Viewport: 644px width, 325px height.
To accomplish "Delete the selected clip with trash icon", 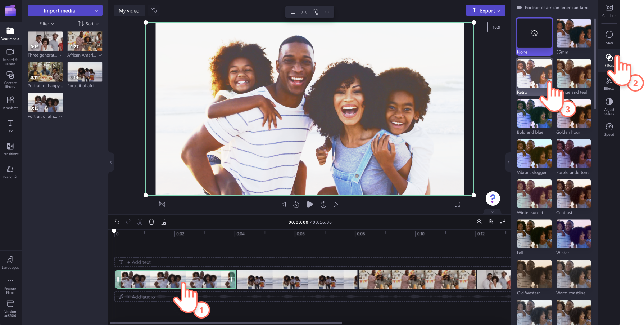I will point(151,222).
